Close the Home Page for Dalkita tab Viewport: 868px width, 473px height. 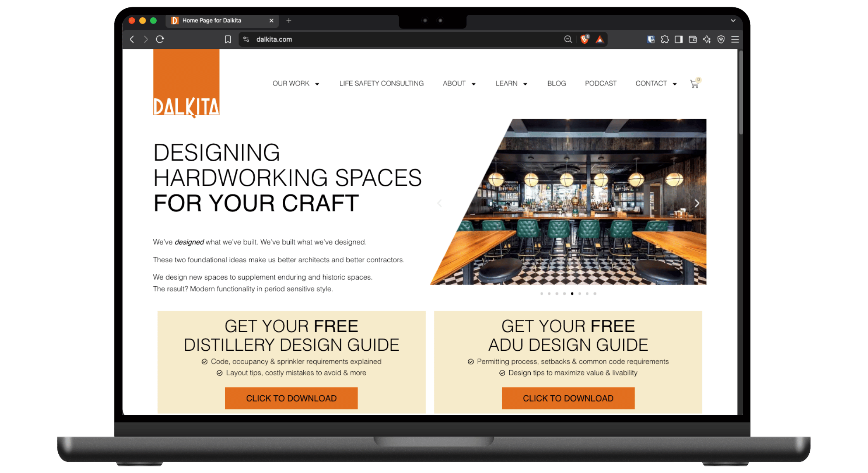point(272,20)
